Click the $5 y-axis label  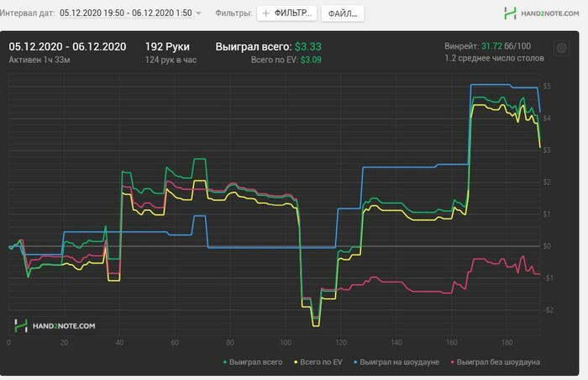(x=547, y=87)
